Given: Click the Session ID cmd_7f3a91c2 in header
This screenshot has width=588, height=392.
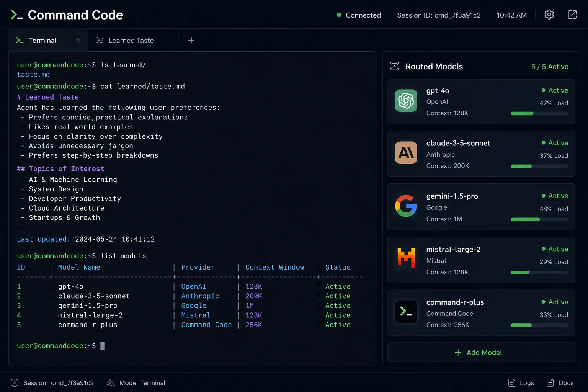Looking at the screenshot, I should tap(439, 15).
